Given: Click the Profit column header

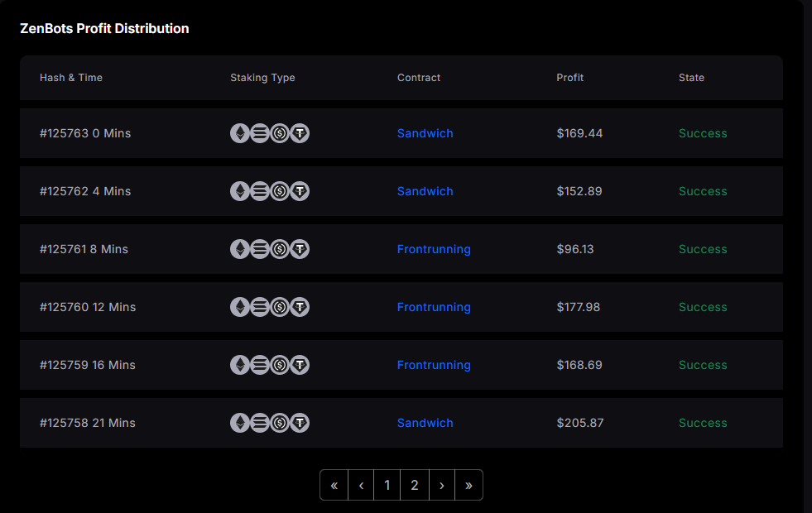Looking at the screenshot, I should click(x=569, y=78).
